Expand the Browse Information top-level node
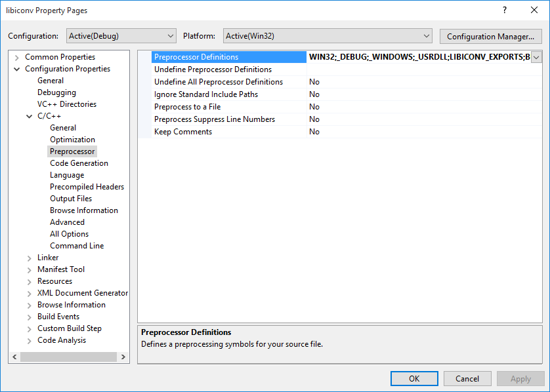 29,305
